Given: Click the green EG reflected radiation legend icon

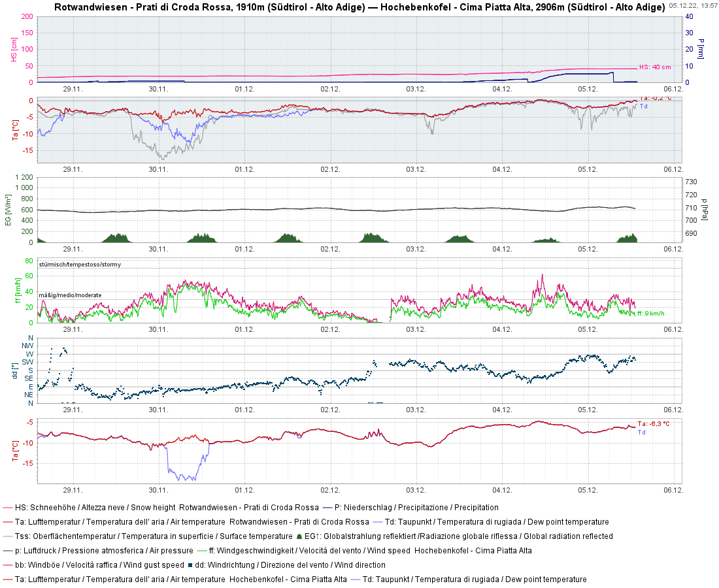Looking at the screenshot, I should point(300,536).
